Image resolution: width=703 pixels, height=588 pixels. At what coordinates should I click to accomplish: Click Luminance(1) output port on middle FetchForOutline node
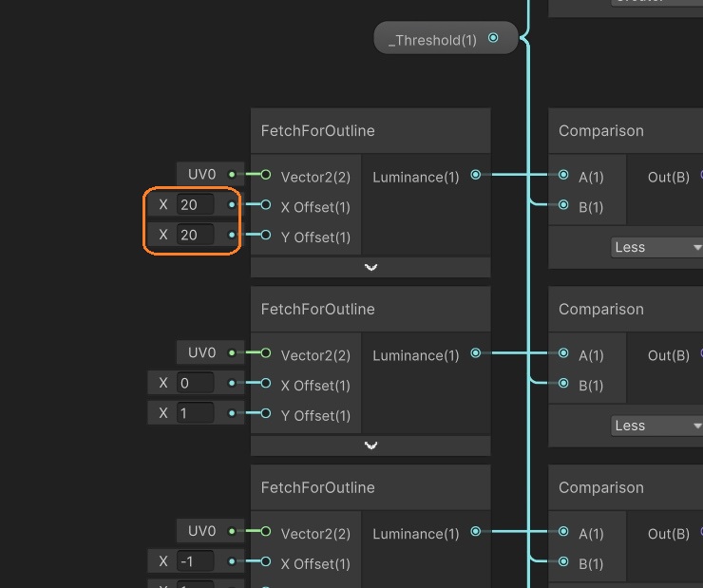click(x=475, y=353)
